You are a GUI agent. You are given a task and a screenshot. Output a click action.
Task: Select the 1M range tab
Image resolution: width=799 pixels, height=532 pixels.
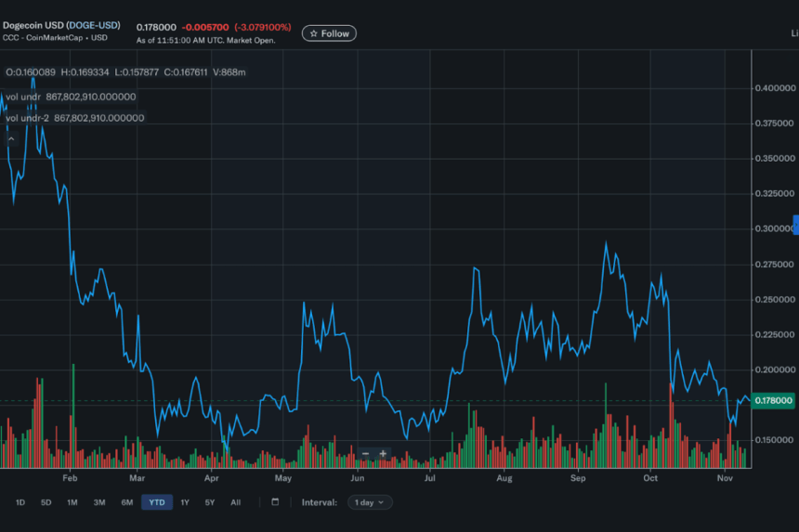tap(72, 502)
